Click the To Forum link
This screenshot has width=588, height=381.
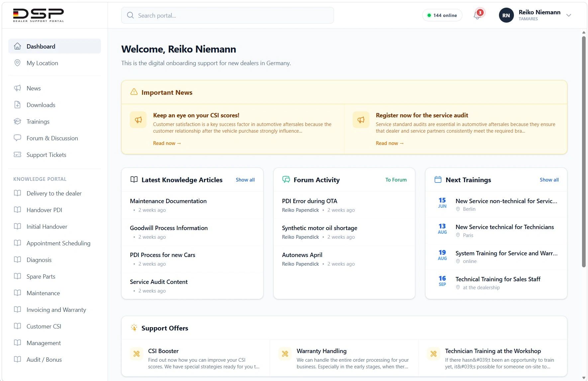[x=396, y=180]
